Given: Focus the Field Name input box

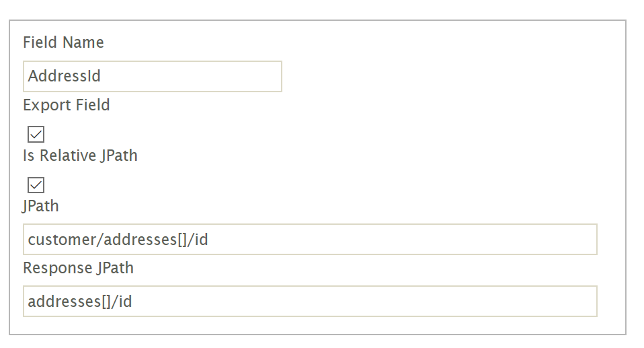Looking at the screenshot, I should point(152,77).
